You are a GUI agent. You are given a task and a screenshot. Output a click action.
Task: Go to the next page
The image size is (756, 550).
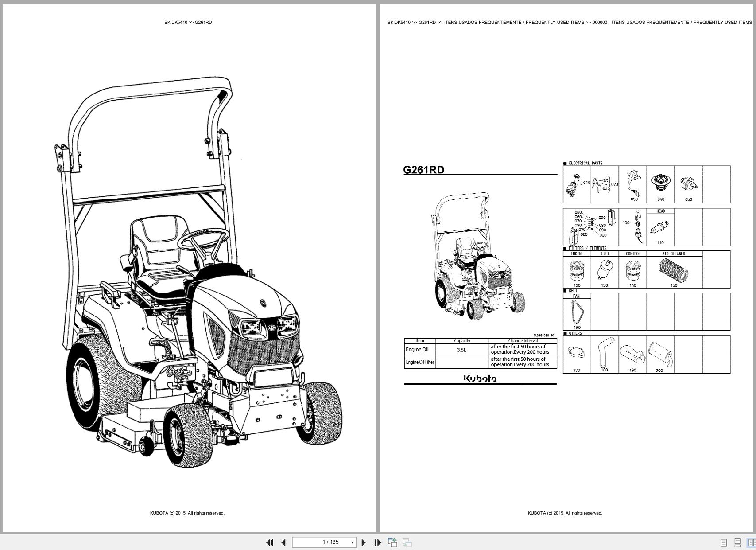[x=364, y=542]
